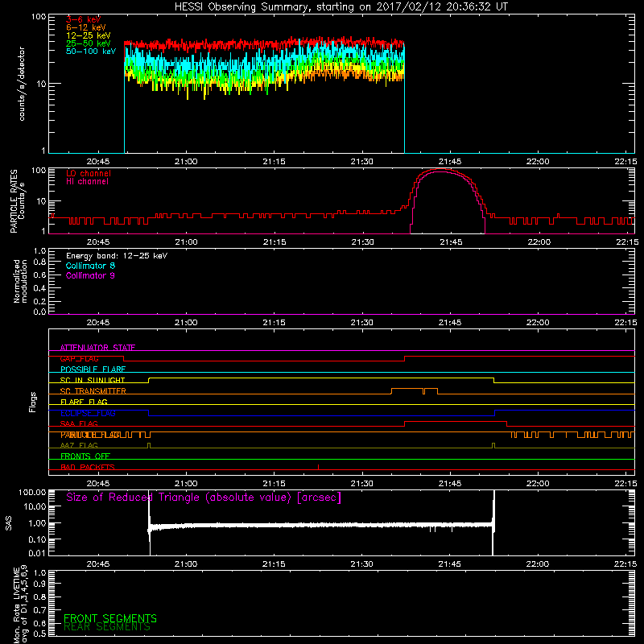Click the red spike on the BAD_PACKETS line
Screen dimensions: 644x644
pos(318,467)
